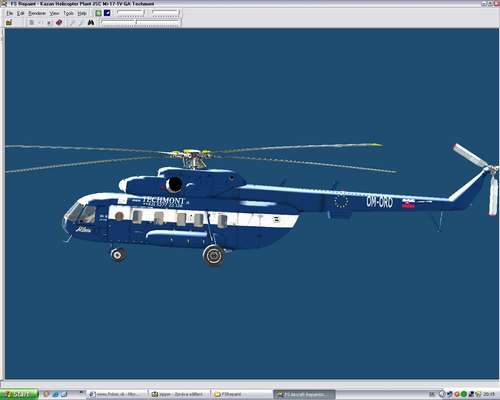Click the first short slider beside blue icon

point(130,13)
